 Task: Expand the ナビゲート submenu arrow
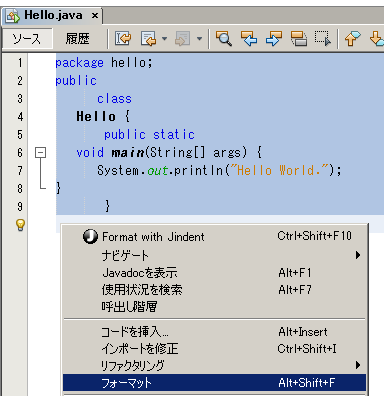(x=358, y=255)
